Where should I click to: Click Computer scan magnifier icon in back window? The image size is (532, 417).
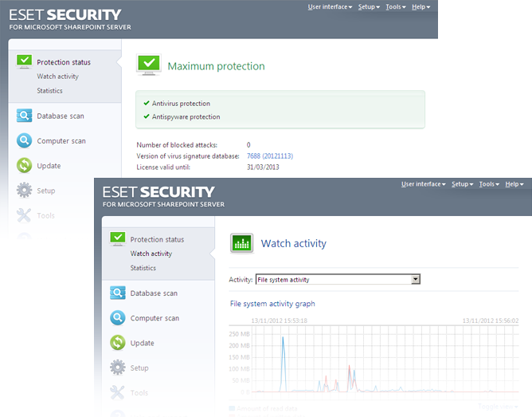(x=24, y=140)
